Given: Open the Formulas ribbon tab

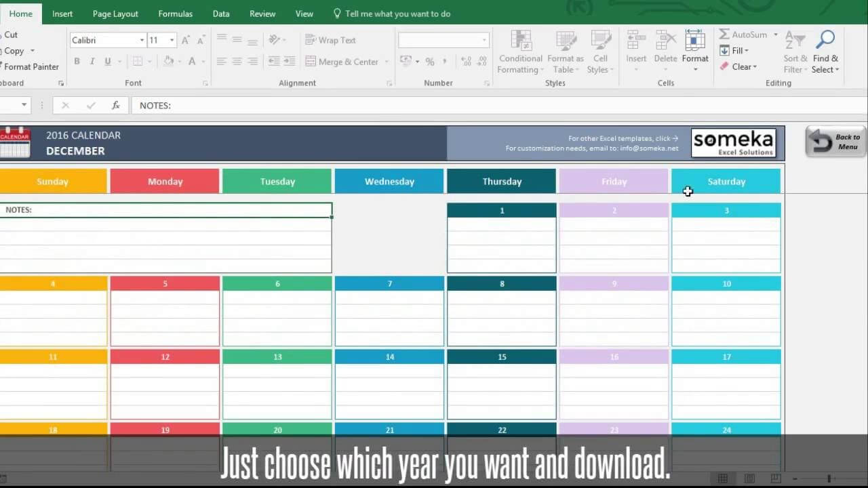Looking at the screenshot, I should pos(175,14).
